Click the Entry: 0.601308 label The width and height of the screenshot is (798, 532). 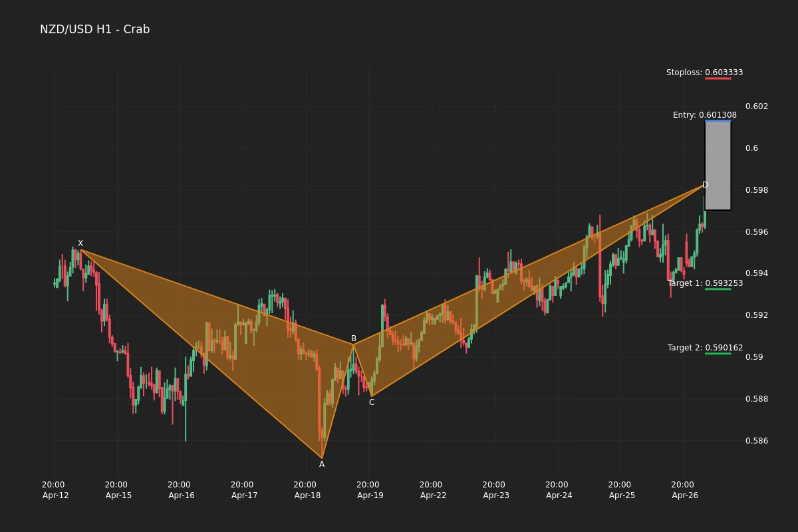click(x=705, y=115)
